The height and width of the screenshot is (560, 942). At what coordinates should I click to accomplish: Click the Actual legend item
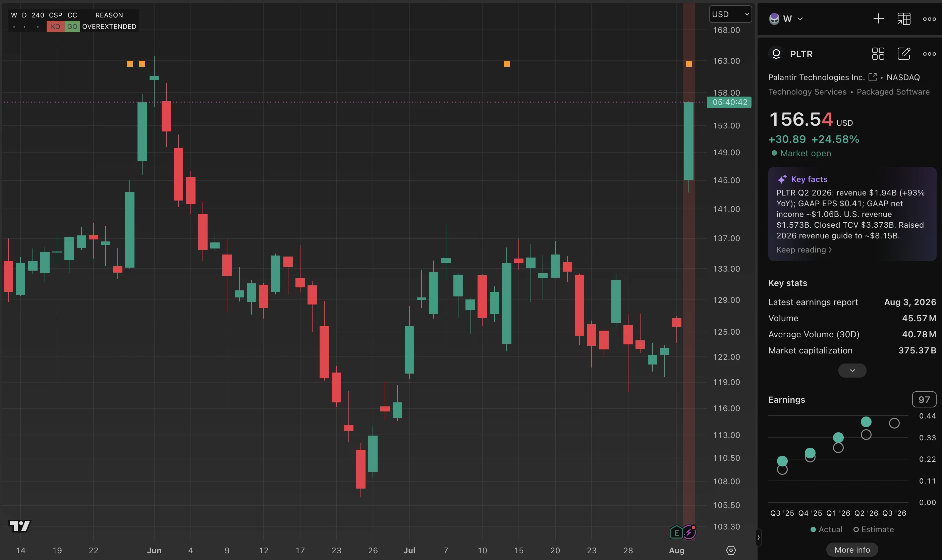coord(826,529)
